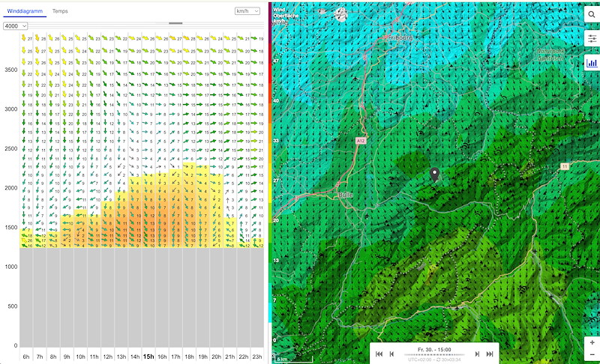Open the km/h unit dropdown

[x=247, y=11]
